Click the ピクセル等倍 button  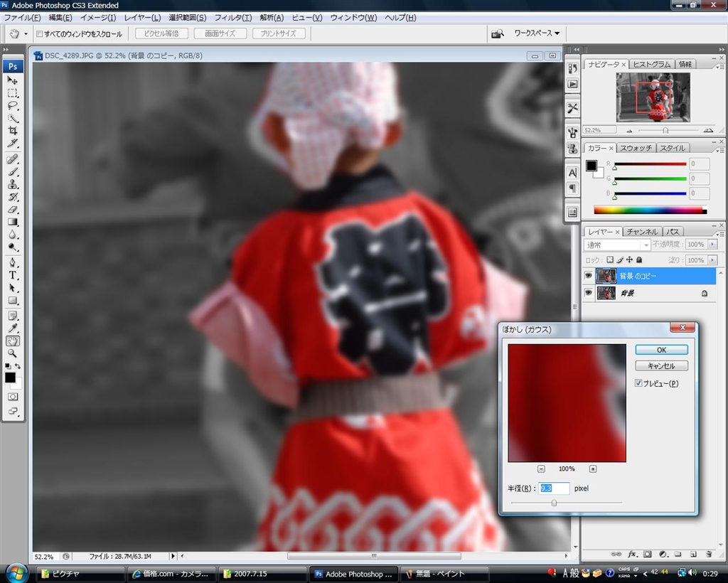coord(161,33)
